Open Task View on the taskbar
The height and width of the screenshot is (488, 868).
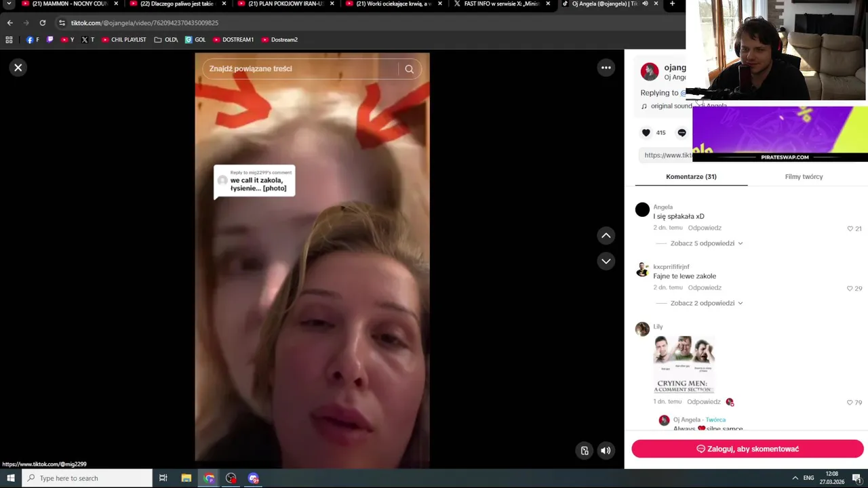pyautogui.click(x=163, y=479)
